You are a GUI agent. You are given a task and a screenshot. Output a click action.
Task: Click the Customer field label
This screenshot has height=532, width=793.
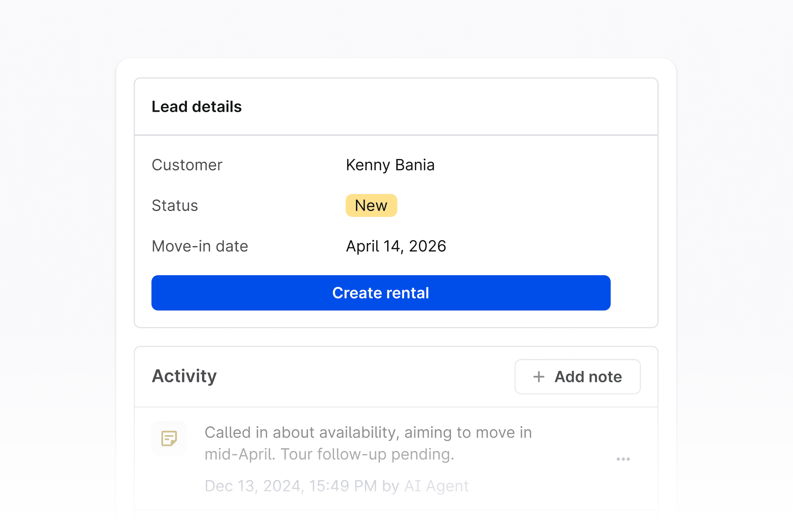point(187,165)
